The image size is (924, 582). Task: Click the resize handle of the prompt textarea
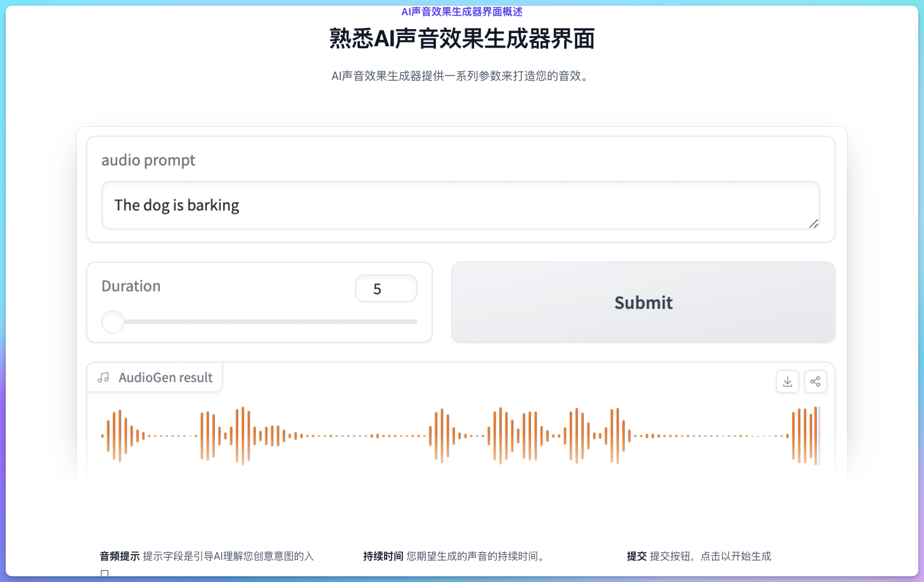click(814, 224)
